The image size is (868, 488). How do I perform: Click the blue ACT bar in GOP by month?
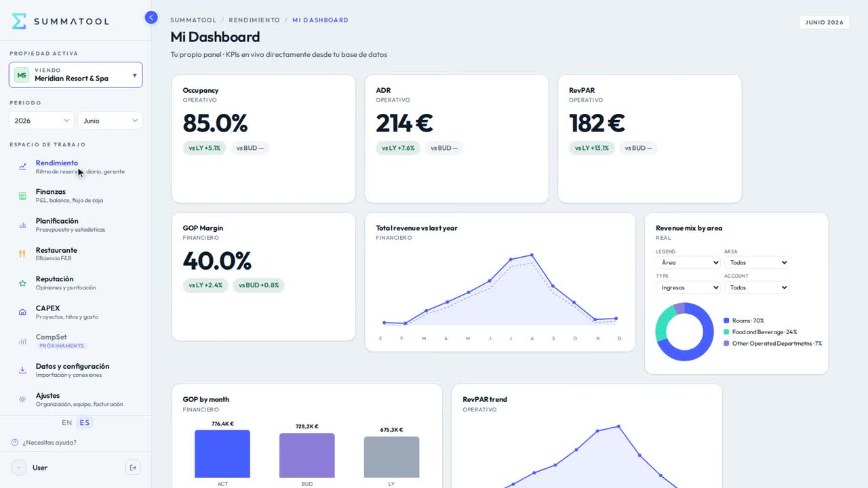coord(222,454)
